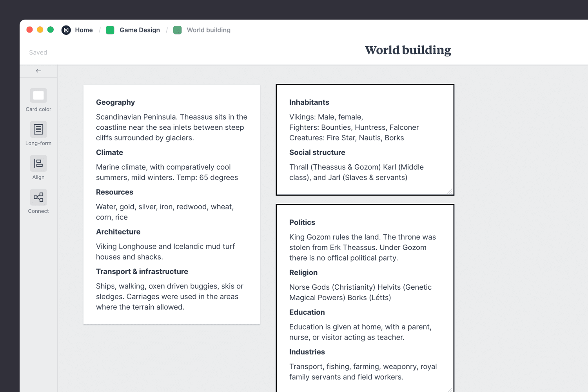Image resolution: width=588 pixels, height=392 pixels.
Task: Click the Saved status indicator
Action: point(38,52)
